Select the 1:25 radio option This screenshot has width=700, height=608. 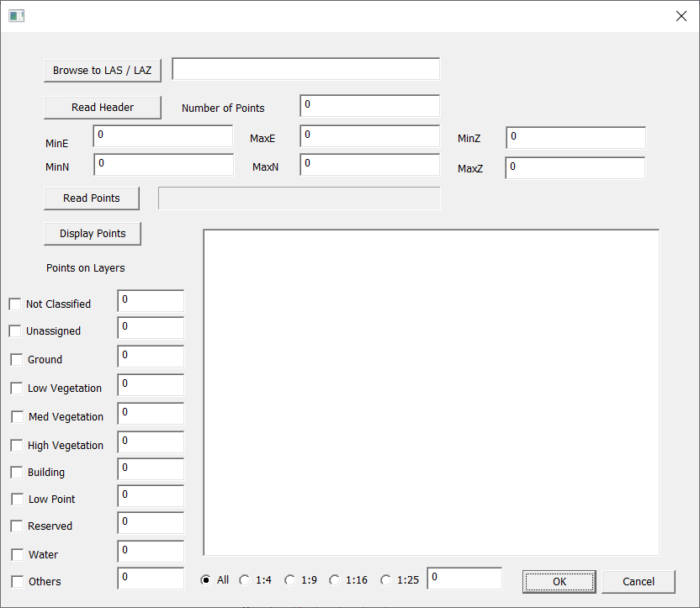386,580
